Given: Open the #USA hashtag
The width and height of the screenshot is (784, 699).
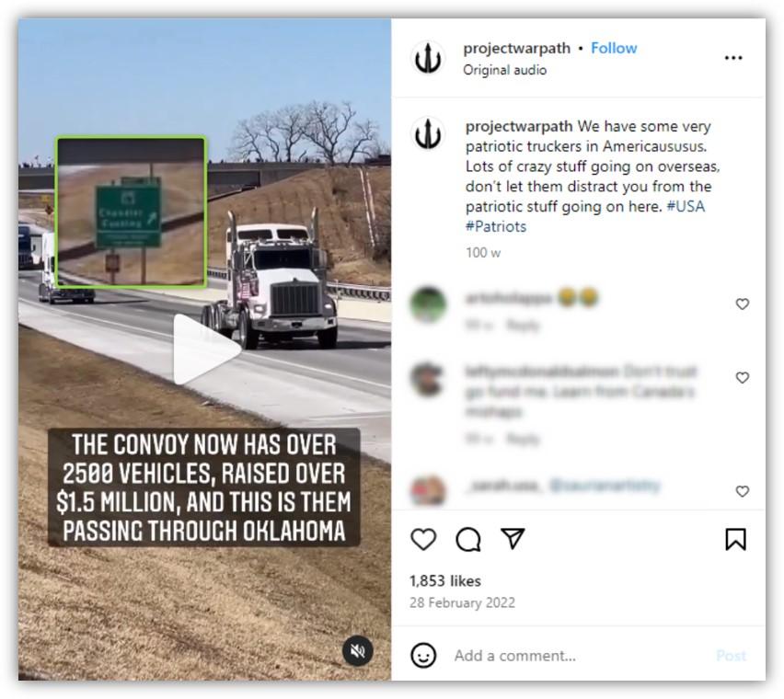Looking at the screenshot, I should point(686,206).
